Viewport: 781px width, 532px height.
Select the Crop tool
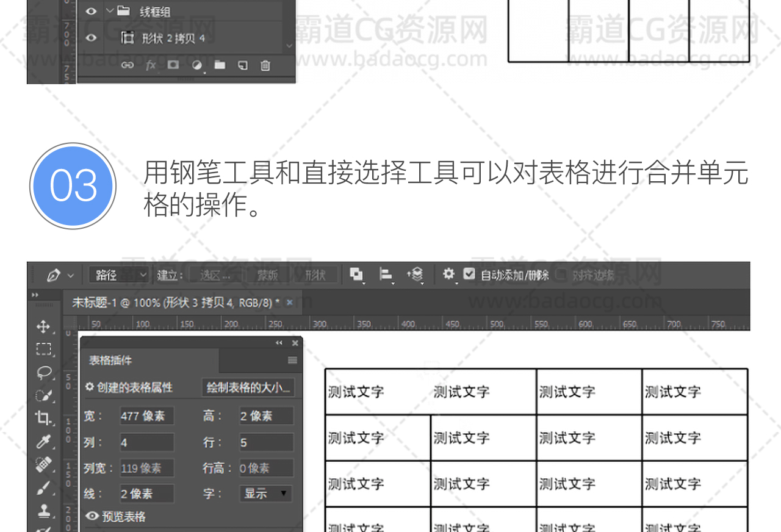[x=43, y=418]
